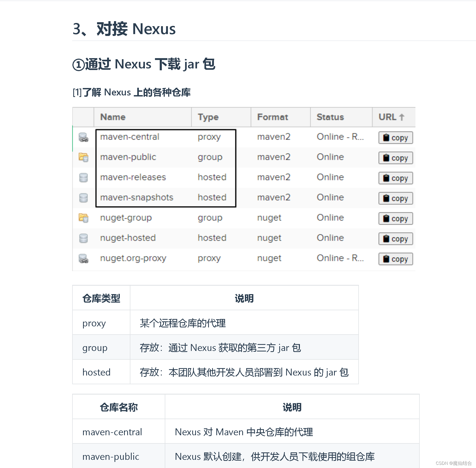The width and height of the screenshot is (476, 468).
Task: Click the 仓库名称 table header
Action: pyautogui.click(x=119, y=407)
